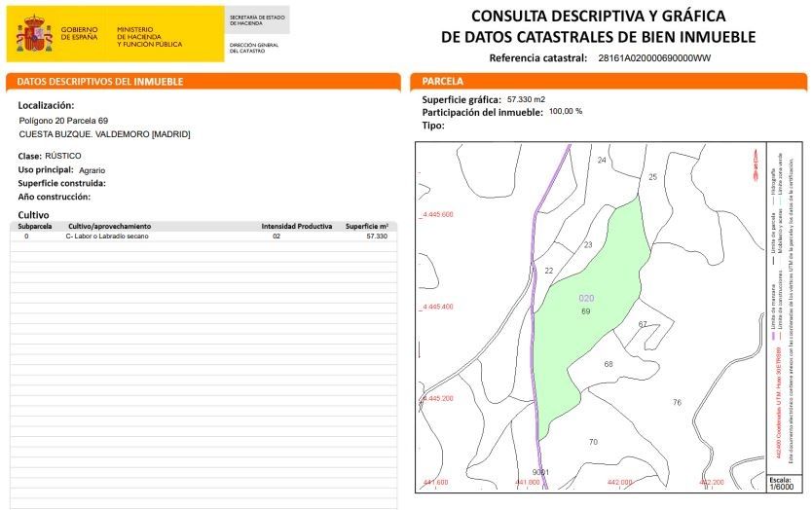Screen dimensions: 812x510
Task: Click the polygon 020 label on map
Action: tap(586, 298)
